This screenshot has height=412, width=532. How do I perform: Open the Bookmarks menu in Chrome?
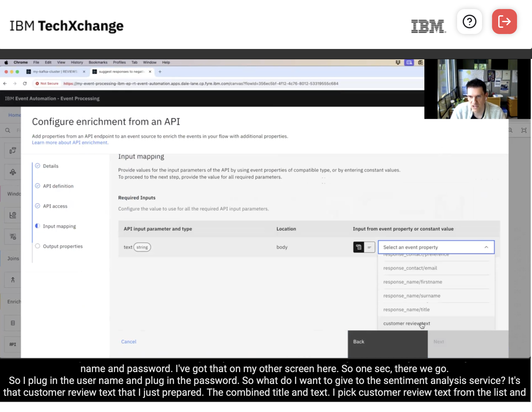pos(98,62)
